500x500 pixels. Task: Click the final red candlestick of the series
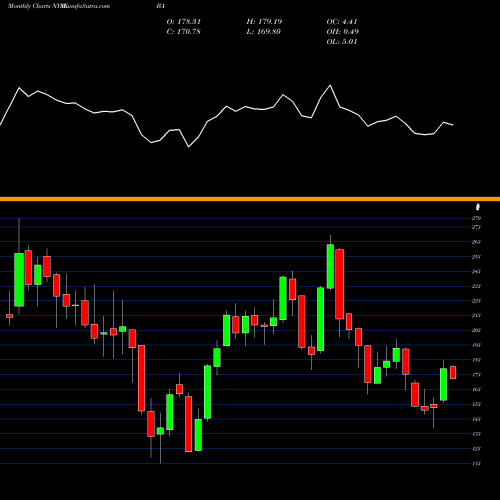453,372
